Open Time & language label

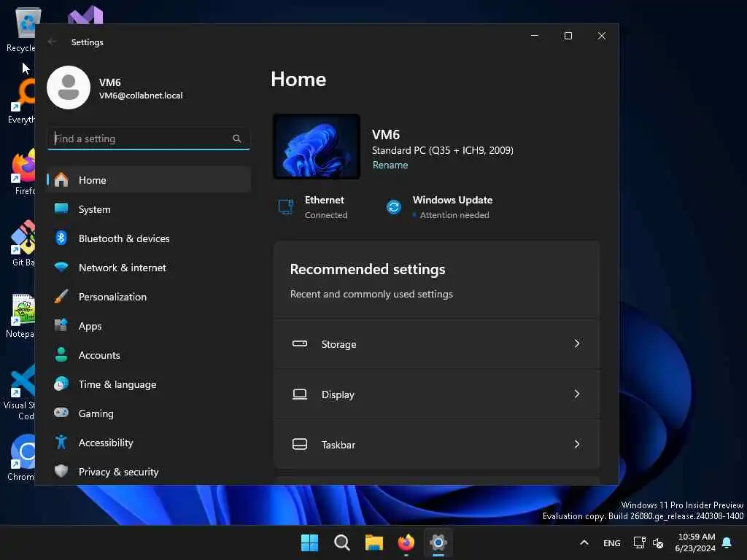pos(117,384)
